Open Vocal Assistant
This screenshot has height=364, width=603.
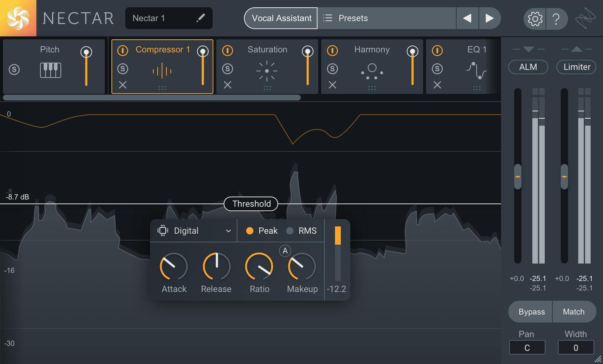pyautogui.click(x=280, y=18)
